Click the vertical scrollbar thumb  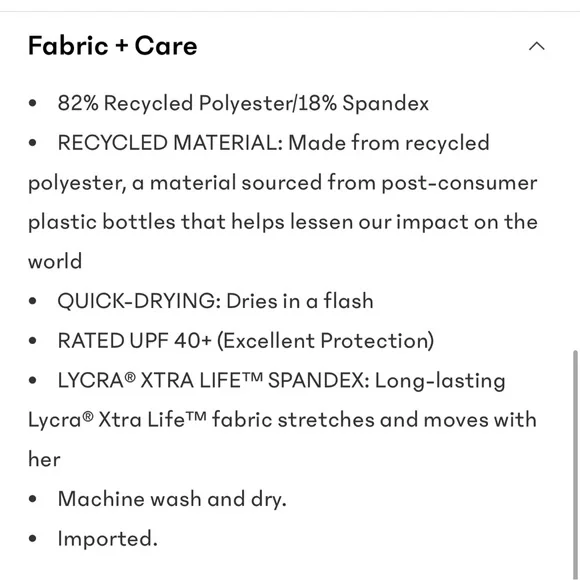point(575,464)
